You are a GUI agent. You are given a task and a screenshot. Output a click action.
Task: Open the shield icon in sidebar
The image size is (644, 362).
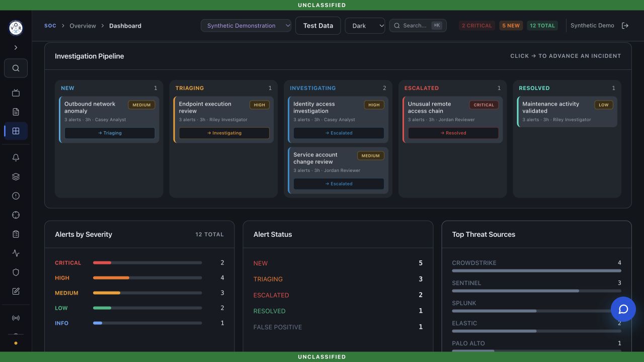16,273
